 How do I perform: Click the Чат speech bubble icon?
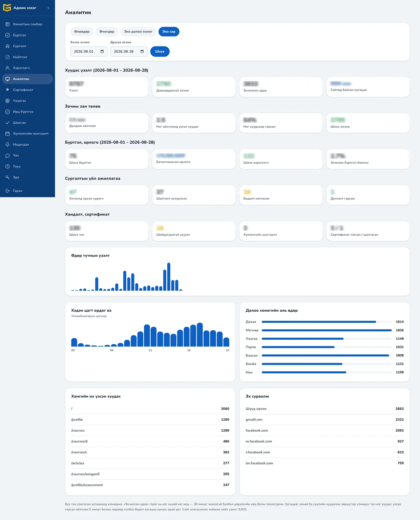(x=7, y=155)
